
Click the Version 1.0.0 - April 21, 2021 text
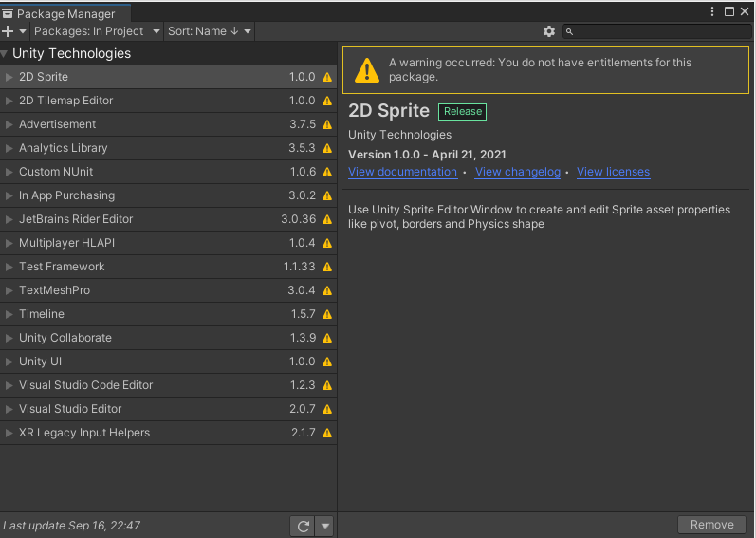coord(427,155)
